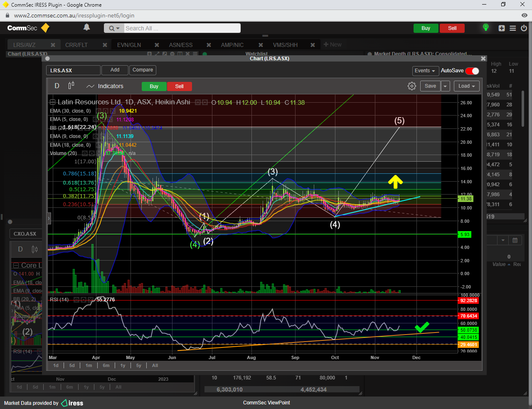Click the power logout icon
The image size is (532, 409).
point(524,28)
